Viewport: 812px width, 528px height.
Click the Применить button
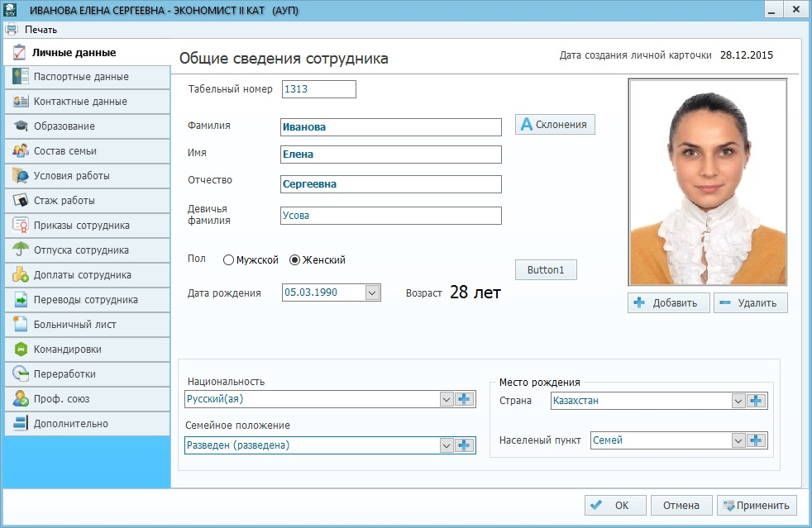pos(757,506)
